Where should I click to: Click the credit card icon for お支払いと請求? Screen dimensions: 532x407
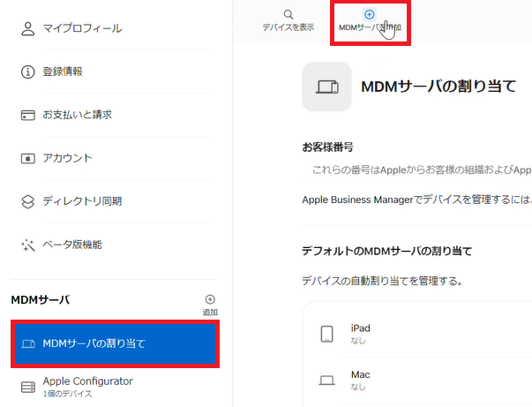pos(28,115)
